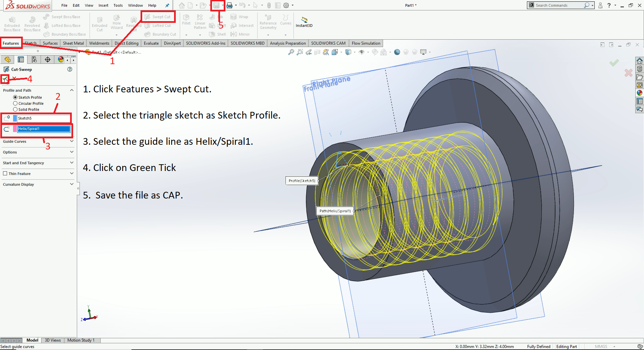Accept the feature with the graphics-area green checkmark
The image size is (644, 350).
(x=614, y=63)
